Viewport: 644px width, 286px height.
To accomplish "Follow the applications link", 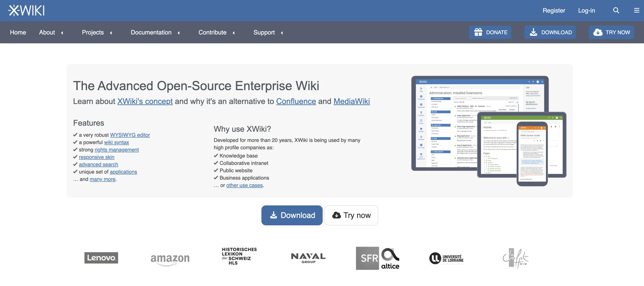I will coord(124,172).
